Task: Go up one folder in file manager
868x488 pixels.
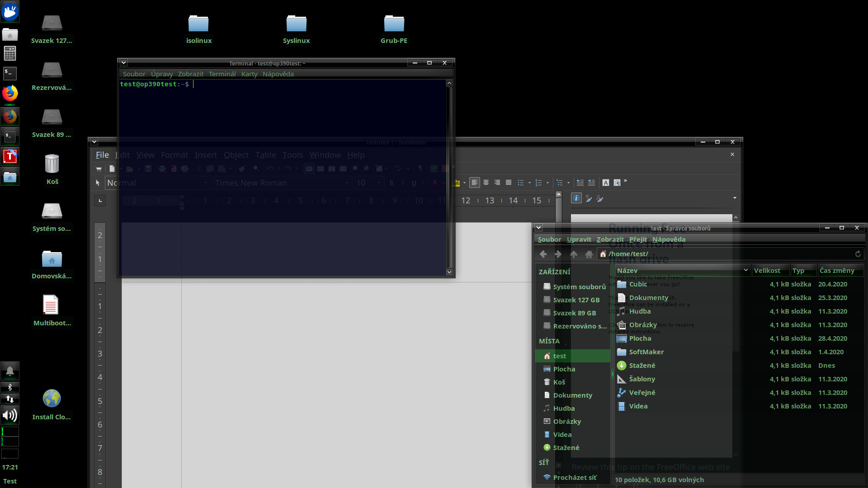Action: tap(574, 254)
